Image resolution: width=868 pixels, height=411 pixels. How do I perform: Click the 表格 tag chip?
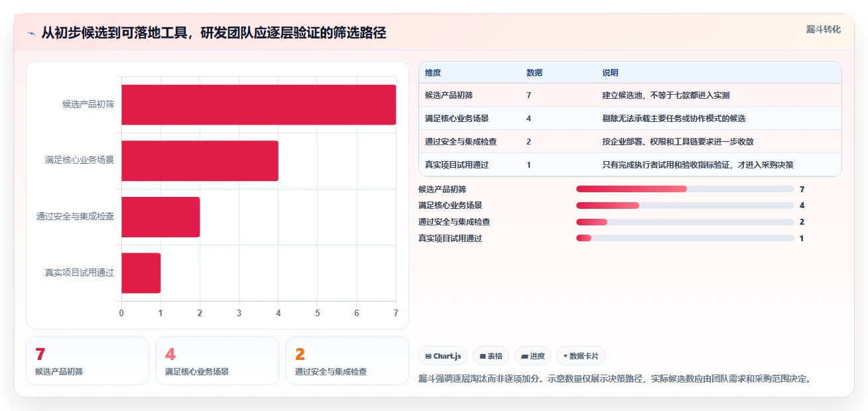pos(491,356)
